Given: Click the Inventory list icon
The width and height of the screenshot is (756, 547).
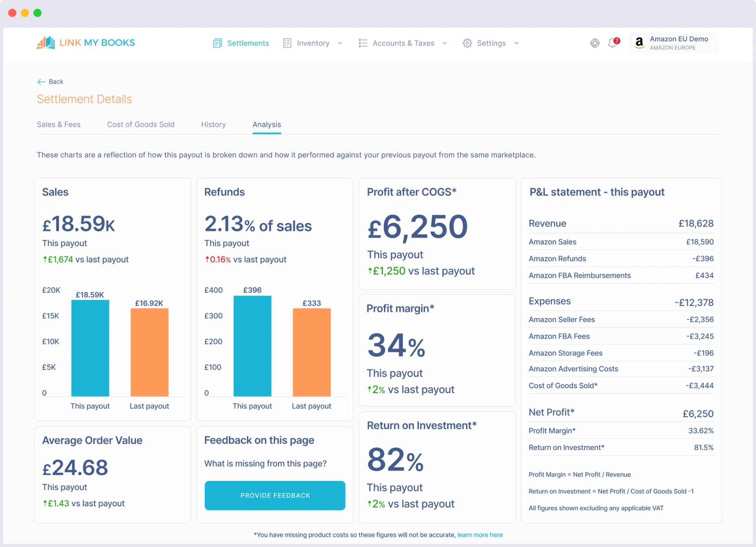Looking at the screenshot, I should coord(287,43).
